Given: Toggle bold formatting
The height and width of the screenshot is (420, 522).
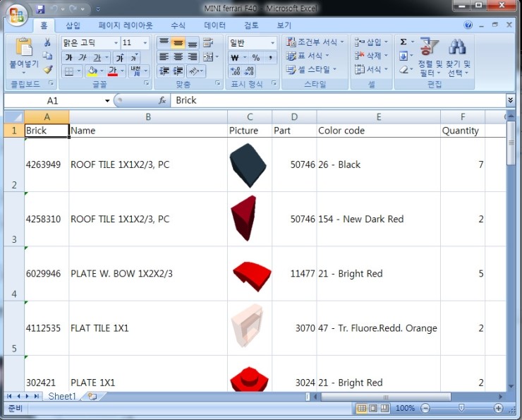Looking at the screenshot, I should pos(68,58).
